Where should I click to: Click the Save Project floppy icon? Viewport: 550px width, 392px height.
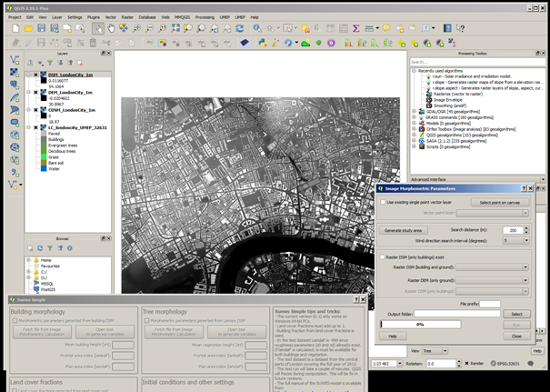click(42, 28)
